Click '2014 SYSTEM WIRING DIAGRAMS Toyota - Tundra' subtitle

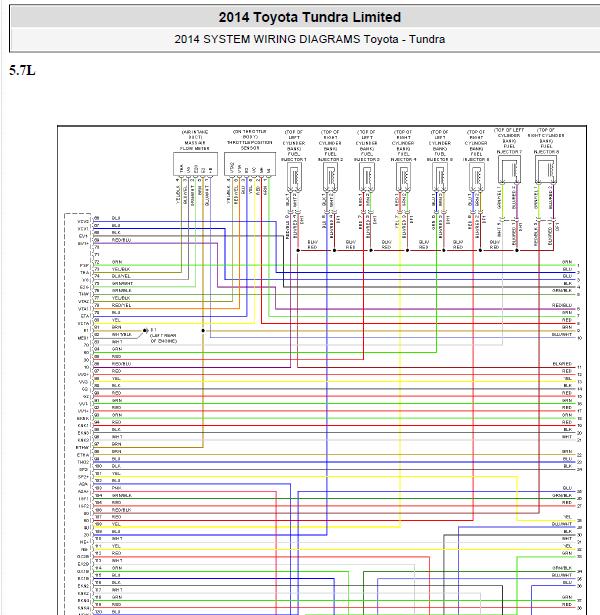[x=309, y=39]
